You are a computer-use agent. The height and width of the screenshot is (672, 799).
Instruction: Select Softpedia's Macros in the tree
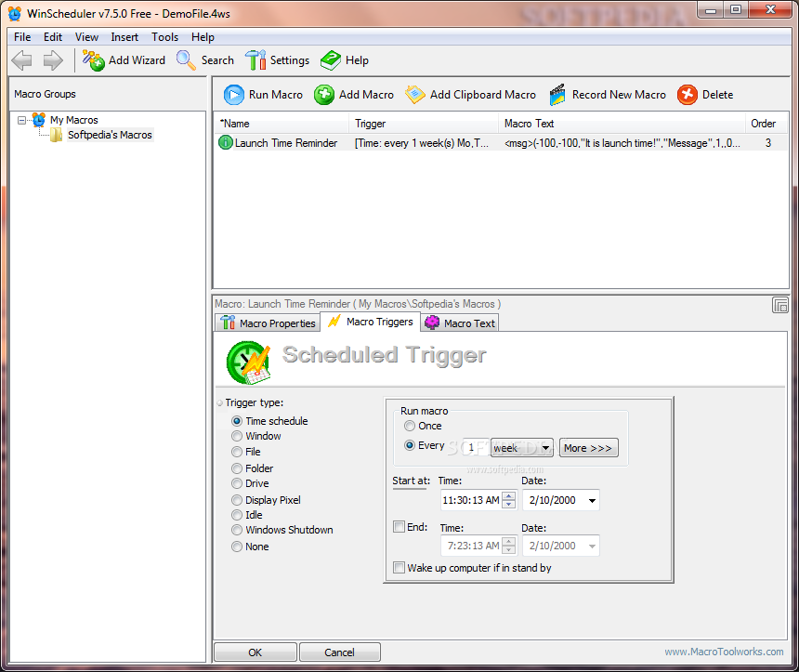point(110,135)
